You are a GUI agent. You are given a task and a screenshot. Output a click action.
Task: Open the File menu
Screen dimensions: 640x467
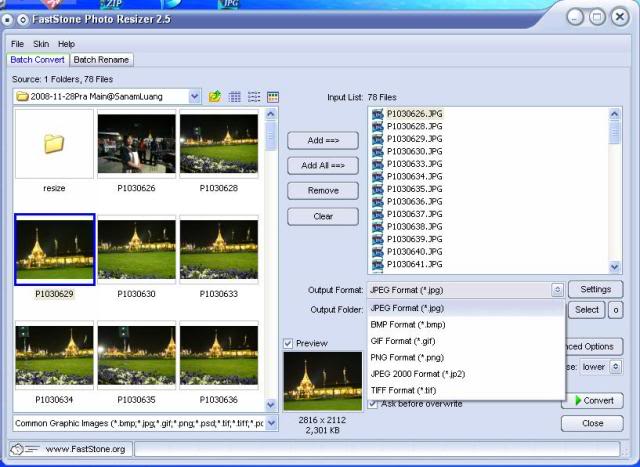17,44
